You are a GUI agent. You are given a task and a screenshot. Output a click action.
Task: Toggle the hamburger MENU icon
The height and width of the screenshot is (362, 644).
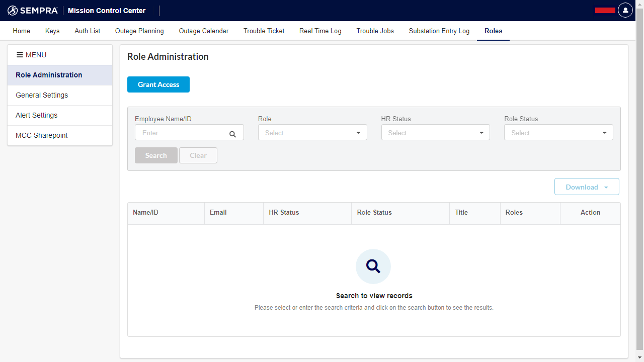pos(20,55)
